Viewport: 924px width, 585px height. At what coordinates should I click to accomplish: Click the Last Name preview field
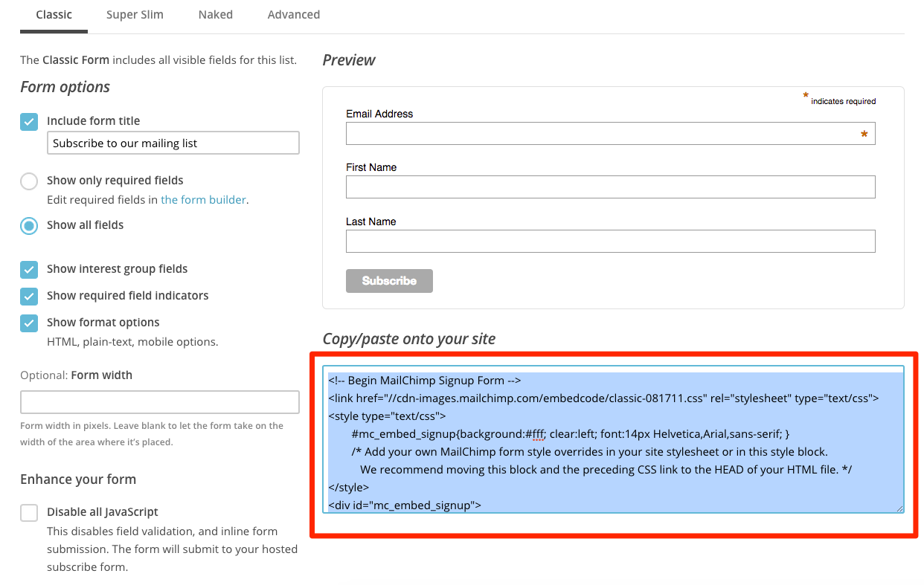pyautogui.click(x=610, y=242)
